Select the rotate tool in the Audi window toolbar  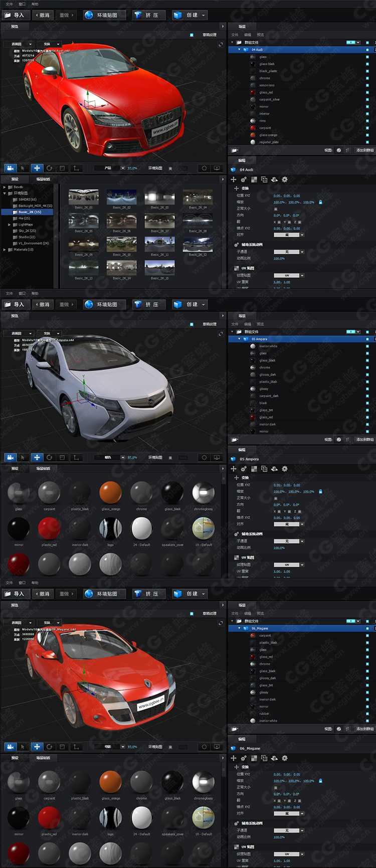[x=50, y=168]
